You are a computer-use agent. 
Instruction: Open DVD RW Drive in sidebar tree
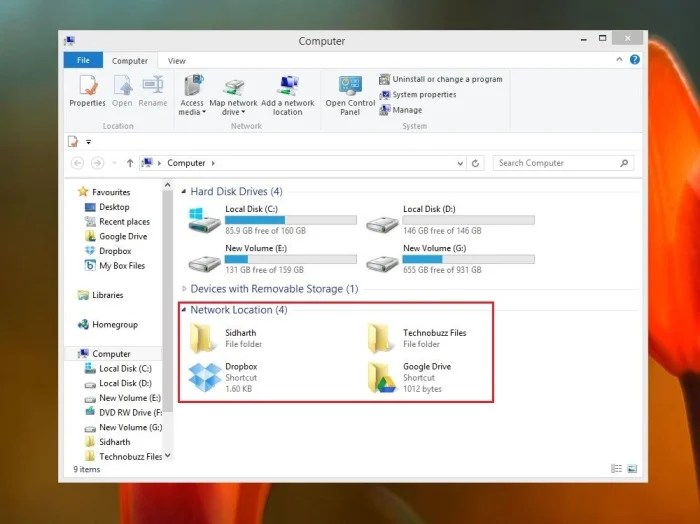[123, 412]
